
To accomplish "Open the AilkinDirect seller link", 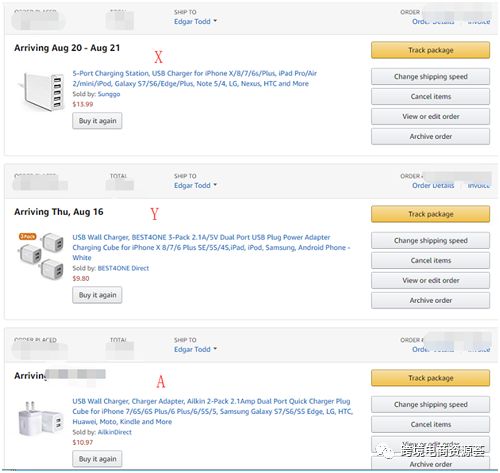I will point(114,432).
